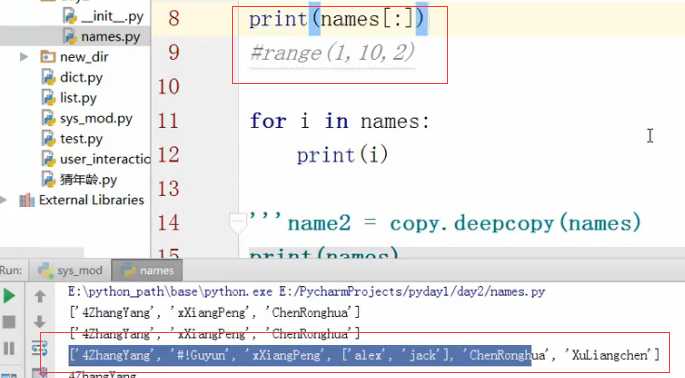Expand the External Libraries node arrow

click(3, 200)
